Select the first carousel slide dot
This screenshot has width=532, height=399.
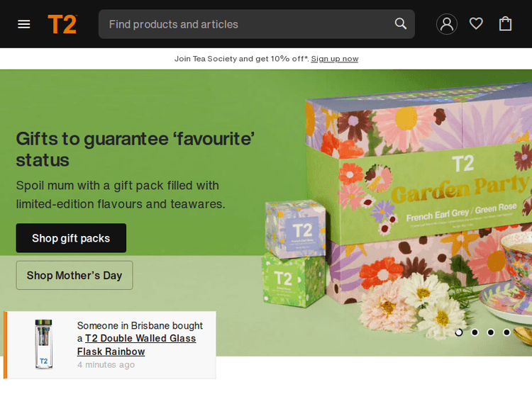[459, 332]
